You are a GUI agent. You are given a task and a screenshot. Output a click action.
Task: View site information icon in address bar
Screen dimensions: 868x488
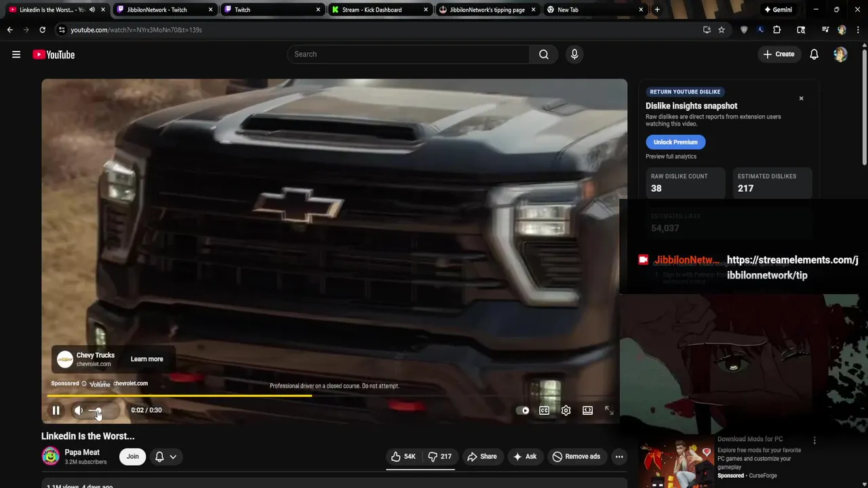click(62, 30)
